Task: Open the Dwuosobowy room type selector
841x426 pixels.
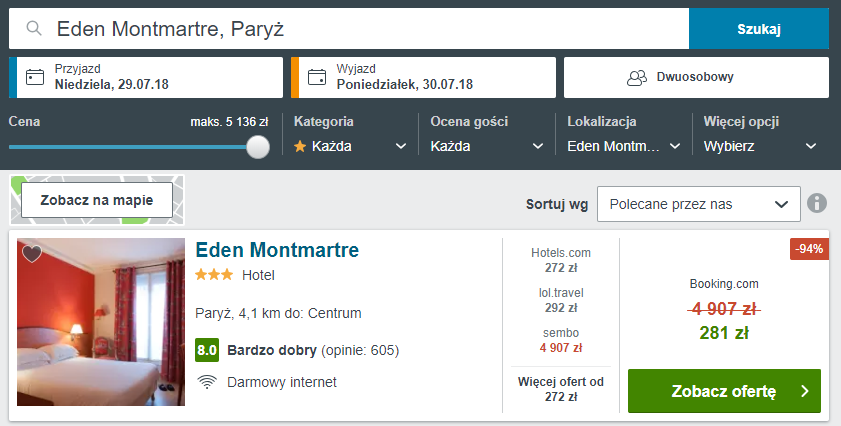Action: (696, 77)
